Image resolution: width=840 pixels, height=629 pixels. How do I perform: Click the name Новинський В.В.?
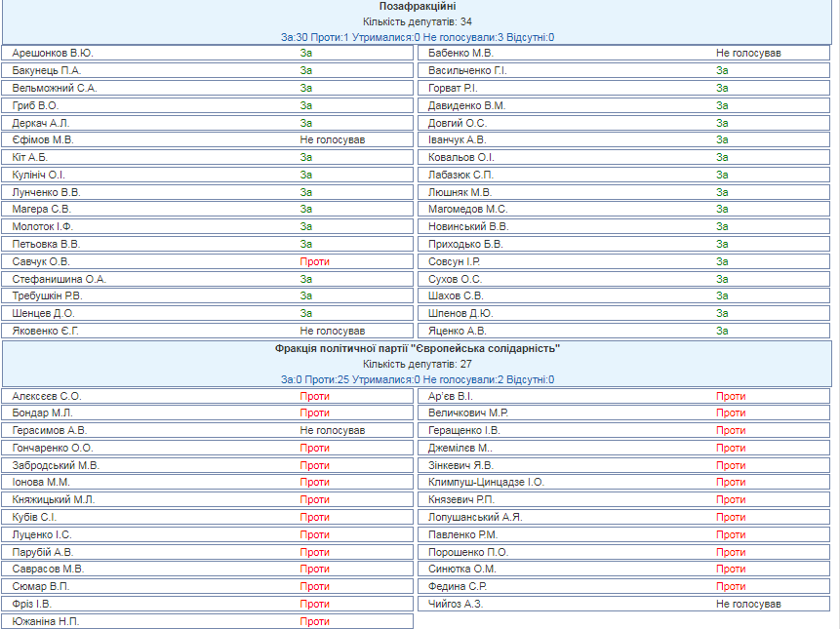coord(468,226)
